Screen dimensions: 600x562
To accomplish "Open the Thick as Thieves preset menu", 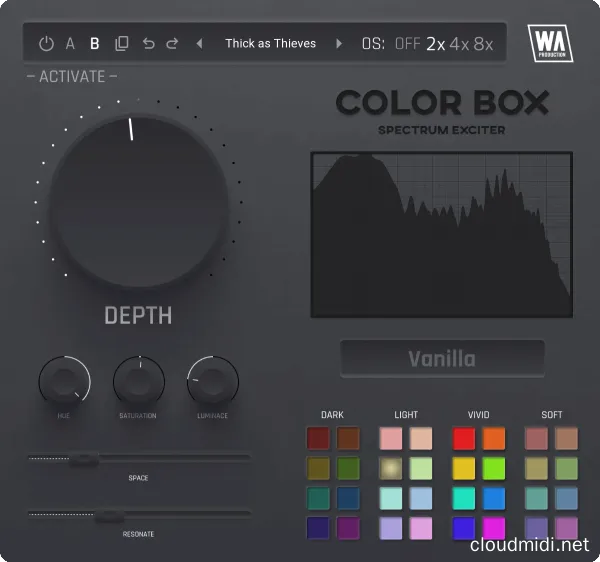I will point(270,43).
